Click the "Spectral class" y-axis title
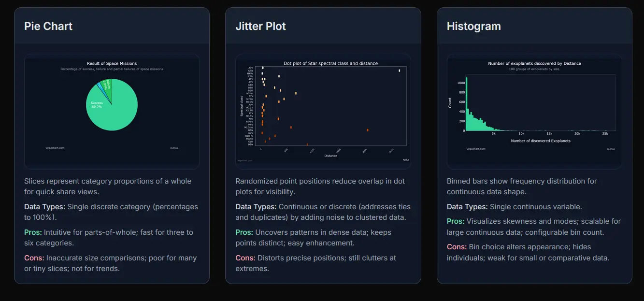The image size is (644, 301). click(242, 105)
